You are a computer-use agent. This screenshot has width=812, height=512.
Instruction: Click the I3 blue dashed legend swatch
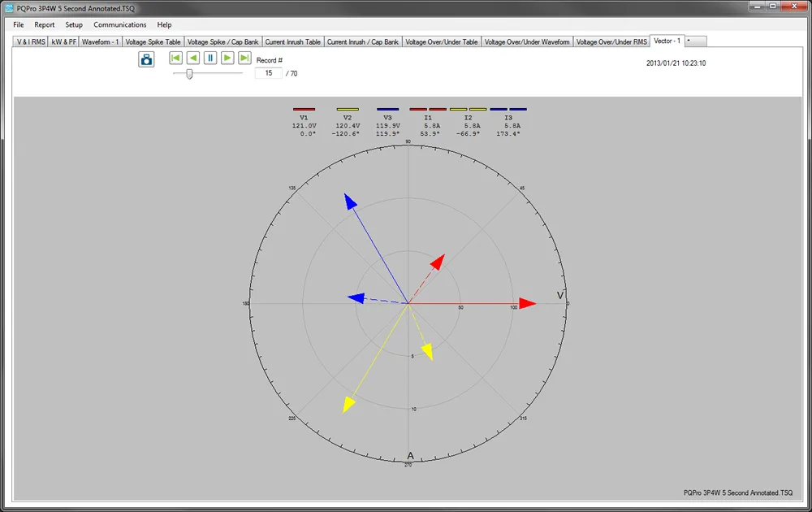tap(508, 110)
